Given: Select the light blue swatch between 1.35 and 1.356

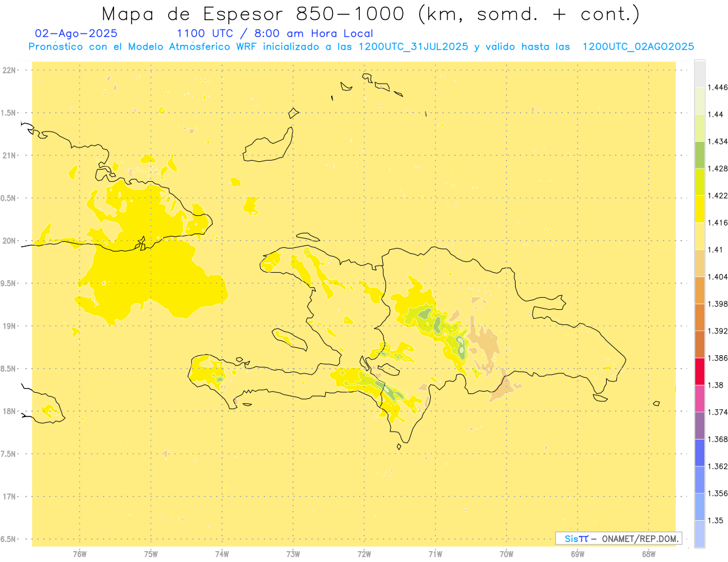Looking at the screenshot, I should pos(699,507).
